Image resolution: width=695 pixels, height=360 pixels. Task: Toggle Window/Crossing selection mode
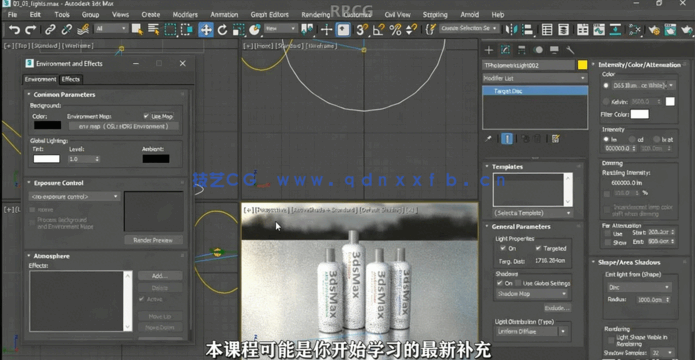coord(187,30)
